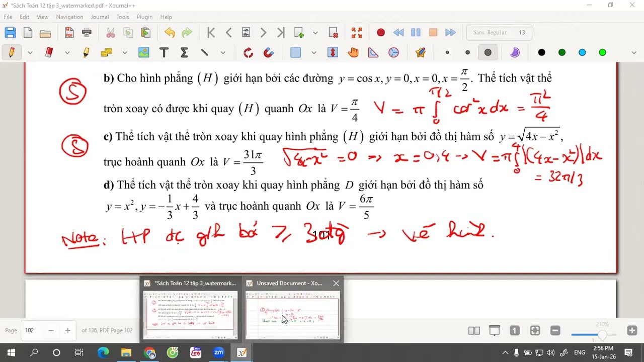Delete the current page

[333, 33]
